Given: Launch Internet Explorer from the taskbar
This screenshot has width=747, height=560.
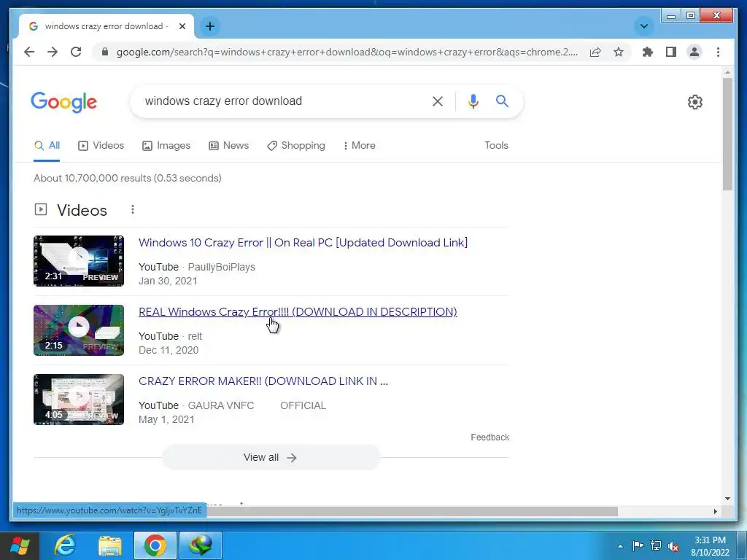Looking at the screenshot, I should tap(65, 545).
